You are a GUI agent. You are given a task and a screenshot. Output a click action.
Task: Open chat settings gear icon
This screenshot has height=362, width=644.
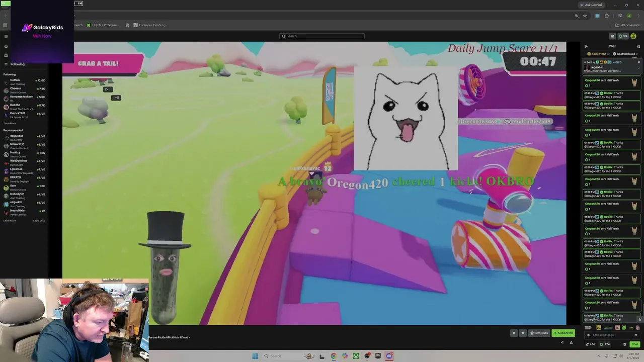tap(625, 344)
